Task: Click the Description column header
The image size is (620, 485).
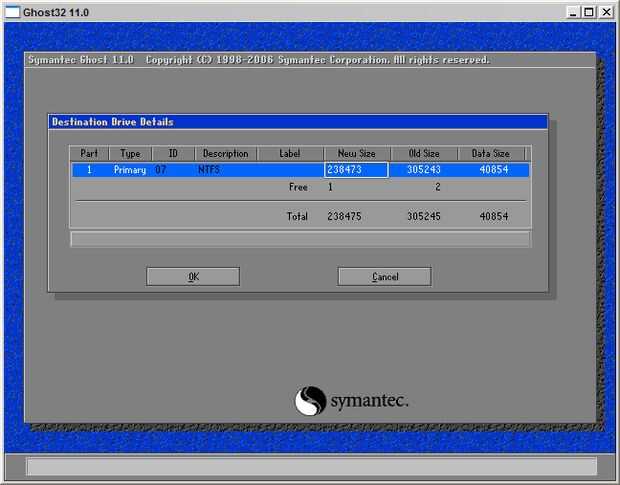Action: click(x=226, y=153)
